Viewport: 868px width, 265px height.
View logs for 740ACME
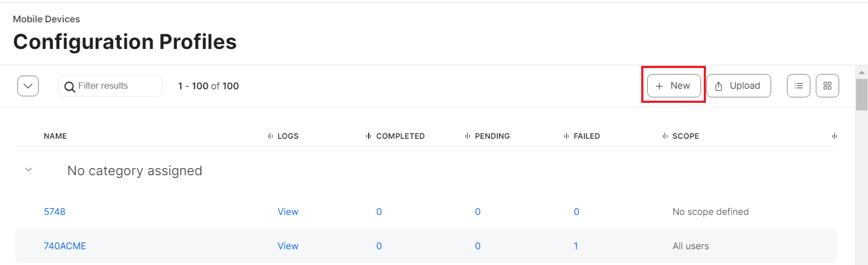pos(288,246)
